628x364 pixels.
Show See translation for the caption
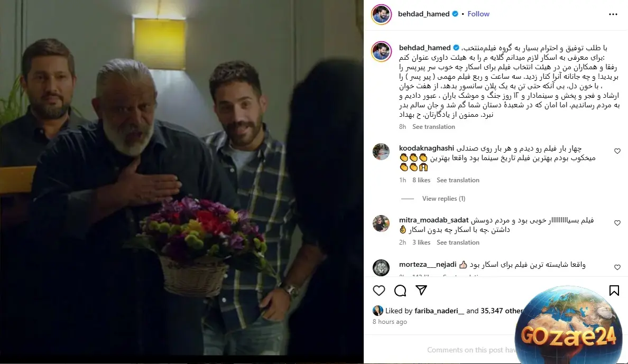coord(433,127)
